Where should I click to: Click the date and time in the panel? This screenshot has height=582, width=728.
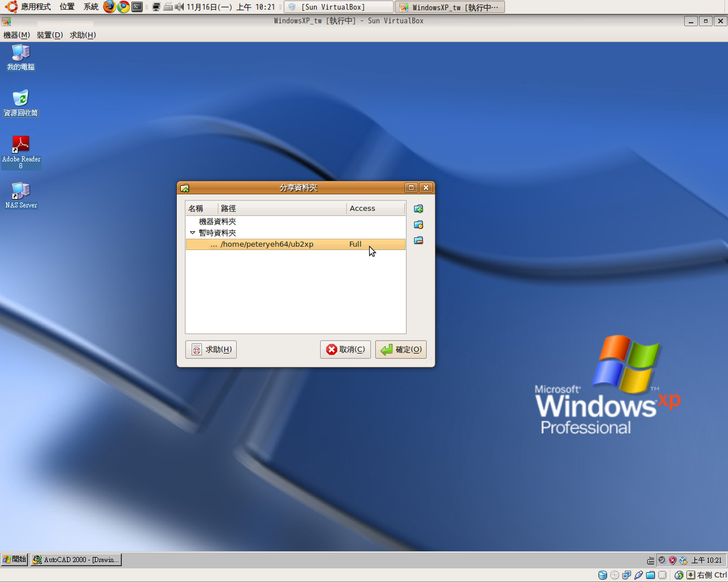231,7
